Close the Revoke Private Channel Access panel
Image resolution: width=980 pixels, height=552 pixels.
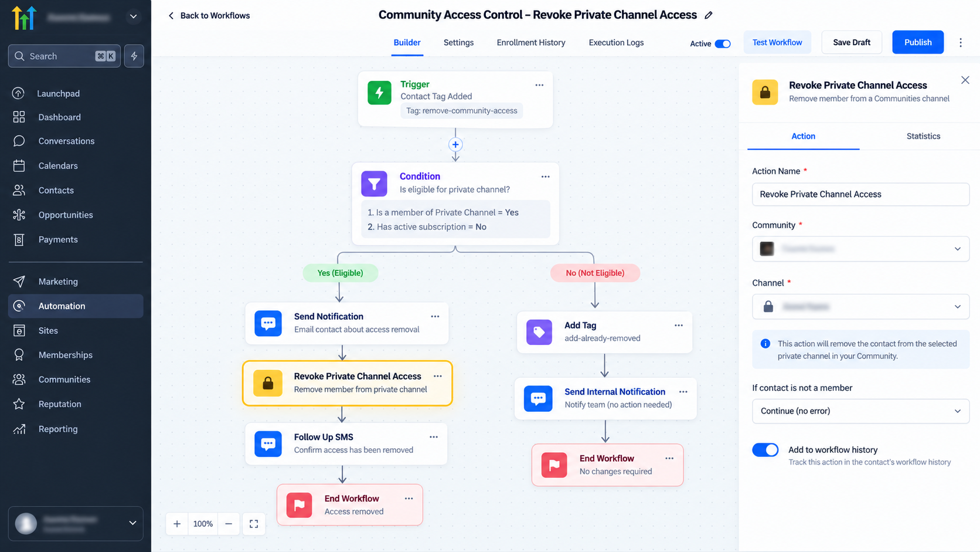click(965, 80)
